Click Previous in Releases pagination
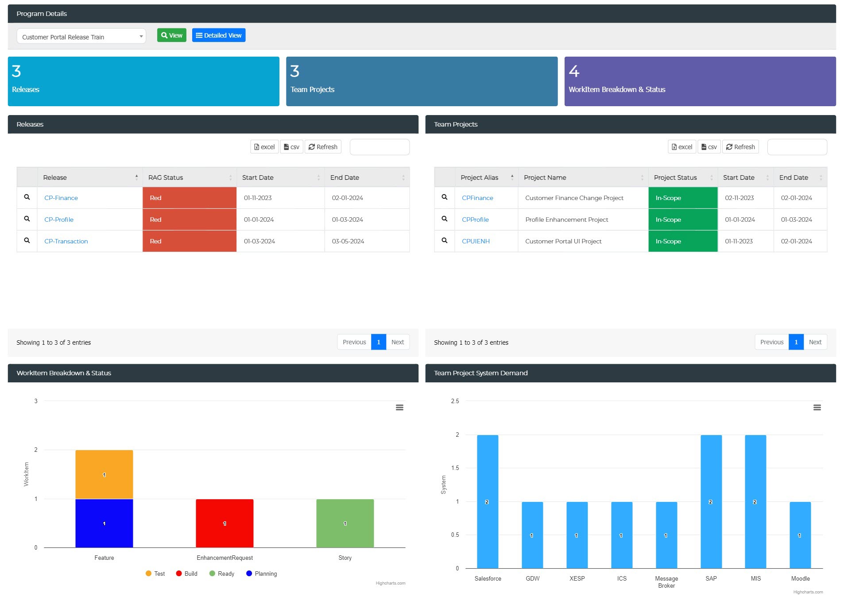The height and width of the screenshot is (616, 844). pyautogui.click(x=354, y=342)
